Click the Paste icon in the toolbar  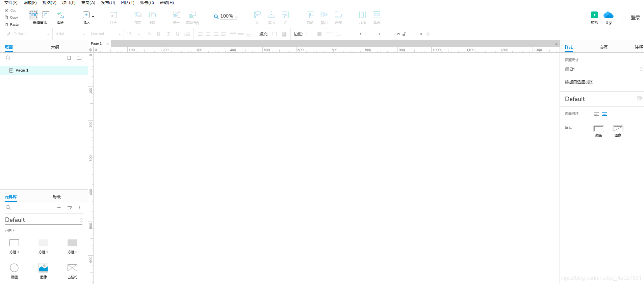6,25
